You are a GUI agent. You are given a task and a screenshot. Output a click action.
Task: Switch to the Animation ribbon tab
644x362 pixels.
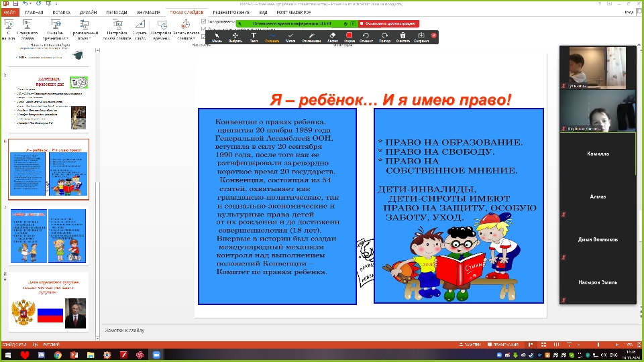(x=148, y=12)
